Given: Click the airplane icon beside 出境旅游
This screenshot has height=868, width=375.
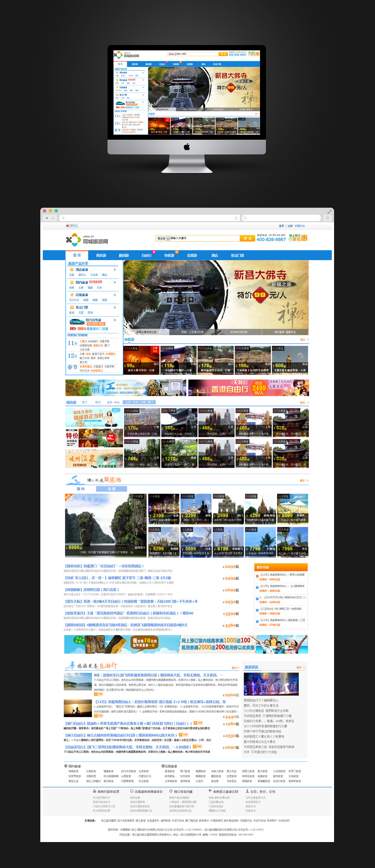Looking at the screenshot, I should (72, 295).
